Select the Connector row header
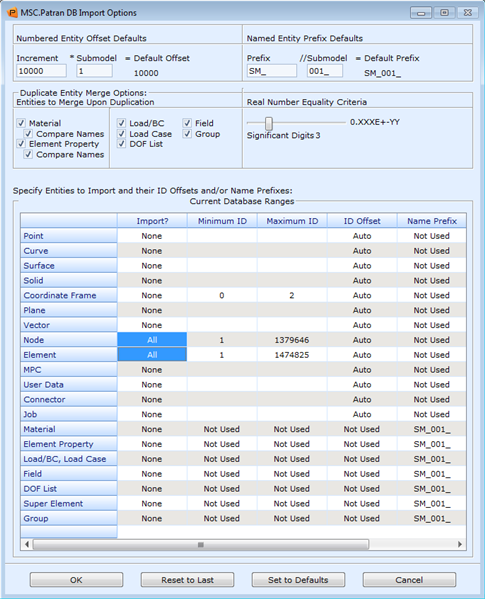 point(69,400)
